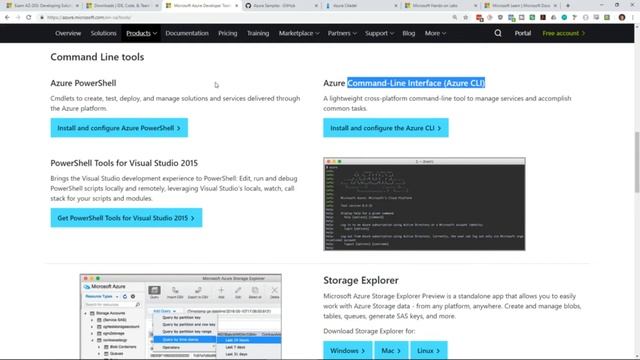Close the Microsoft Learn tab
This screenshot has width=640, height=360.
point(555,6)
